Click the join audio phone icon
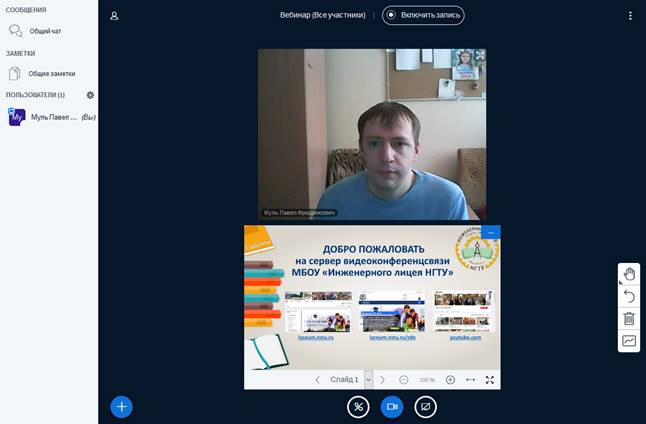Image resolution: width=646 pixels, height=424 pixels. (x=358, y=406)
